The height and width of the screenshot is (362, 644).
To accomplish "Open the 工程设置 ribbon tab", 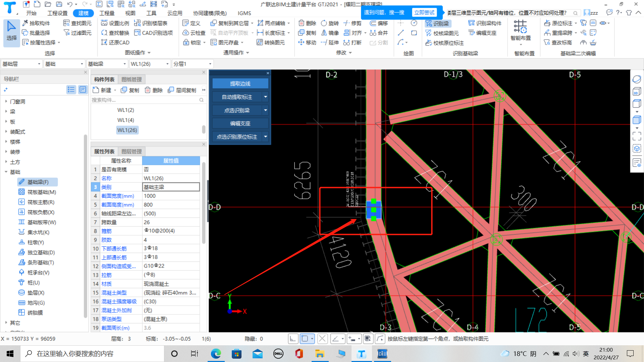I will [57, 13].
